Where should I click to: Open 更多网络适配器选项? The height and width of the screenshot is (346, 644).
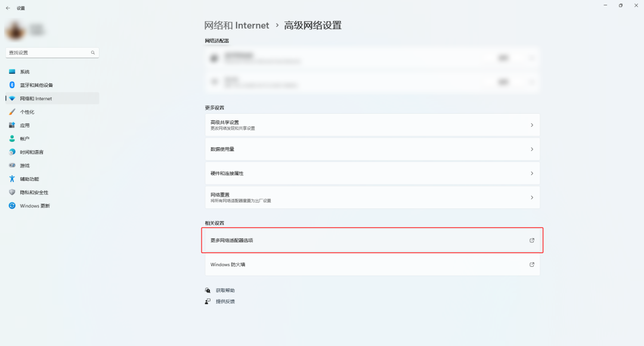point(372,240)
